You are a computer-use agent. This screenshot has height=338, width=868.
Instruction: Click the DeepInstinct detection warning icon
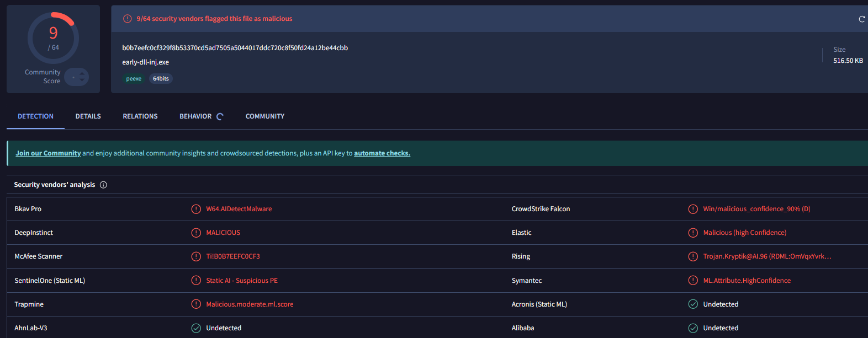[x=196, y=233]
